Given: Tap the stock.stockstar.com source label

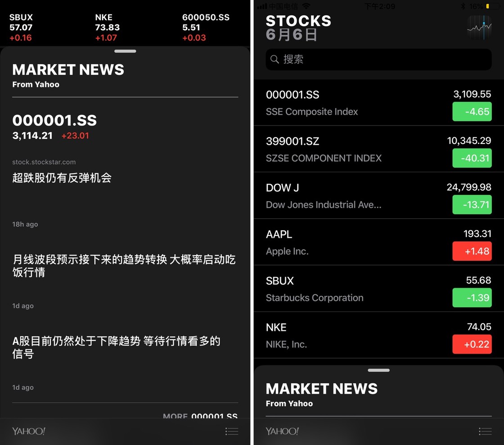Looking at the screenshot, I should (x=44, y=162).
